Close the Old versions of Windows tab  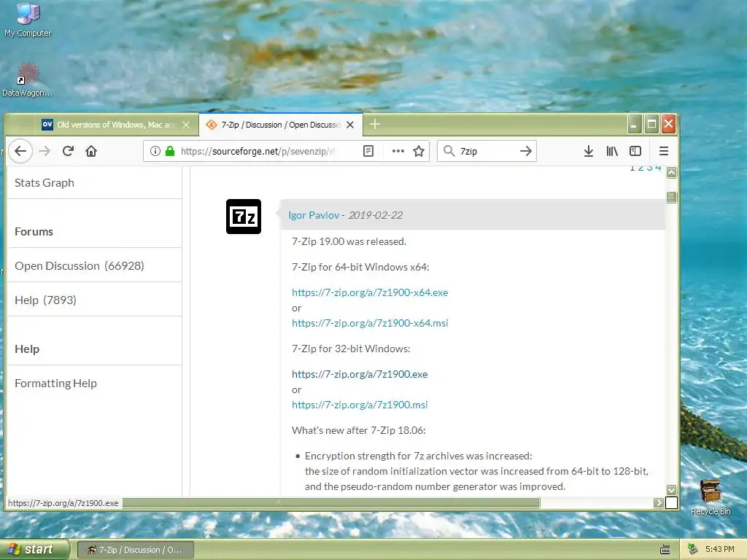[x=186, y=125]
